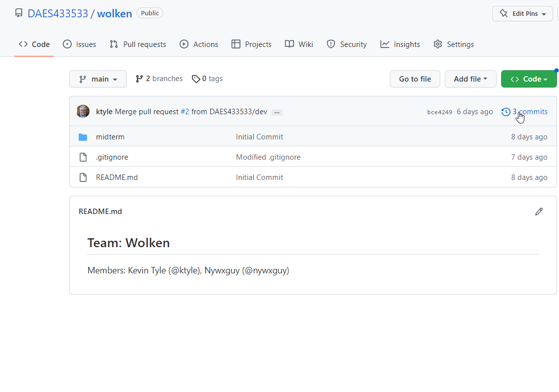Expand the commit message ellipsis
Image resolution: width=559 pixels, height=392 pixels.
tap(277, 112)
